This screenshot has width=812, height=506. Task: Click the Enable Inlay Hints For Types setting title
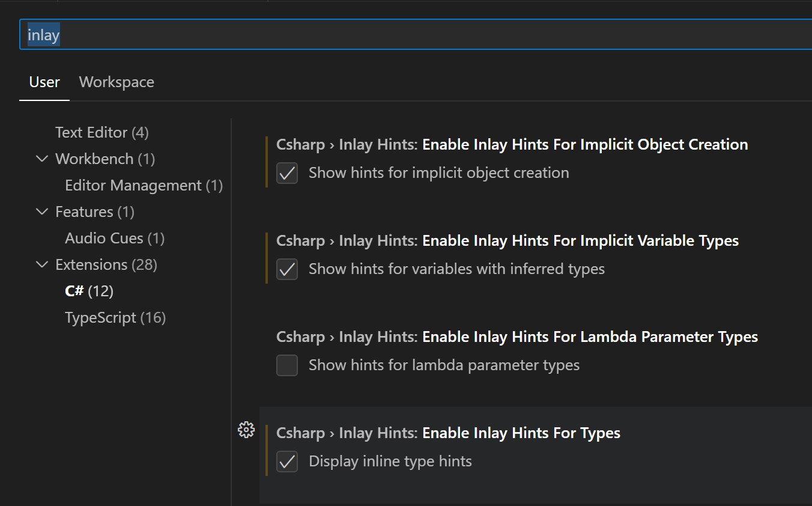pos(521,432)
